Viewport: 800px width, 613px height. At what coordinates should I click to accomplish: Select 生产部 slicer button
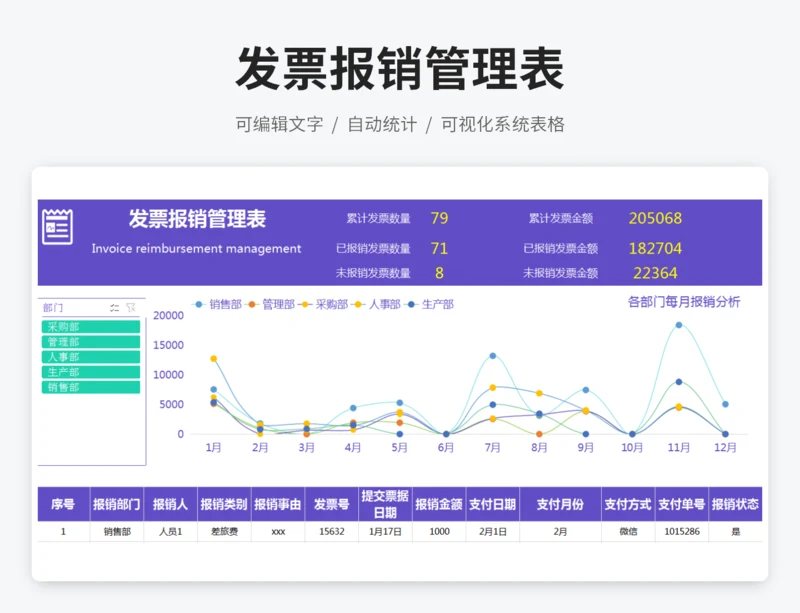coord(91,372)
